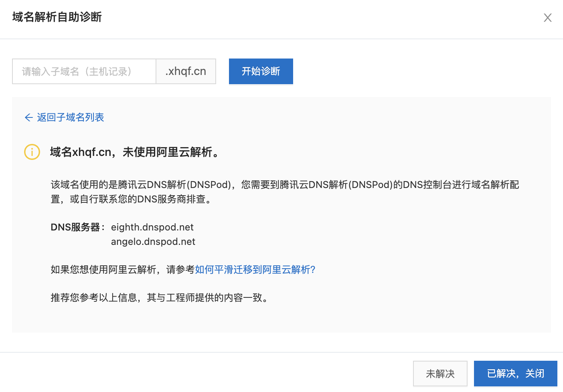Click the DNS服务器 label
Viewport: 563px width, 392px height.
click(x=78, y=227)
